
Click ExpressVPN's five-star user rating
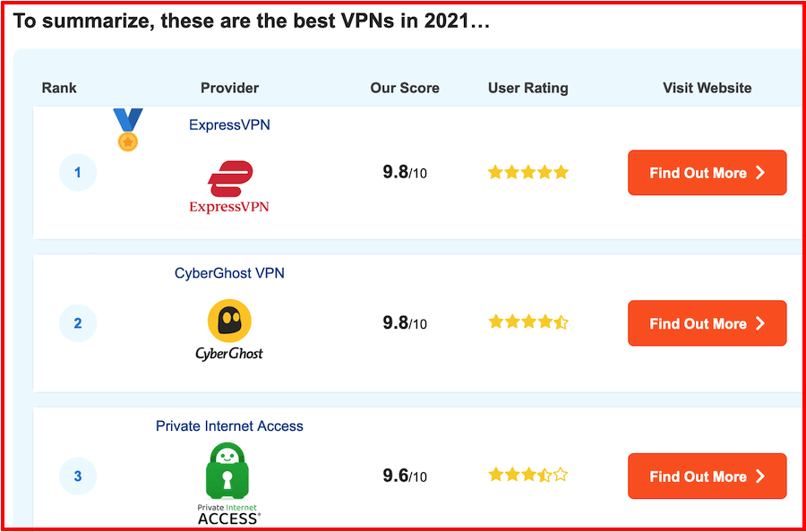(527, 172)
